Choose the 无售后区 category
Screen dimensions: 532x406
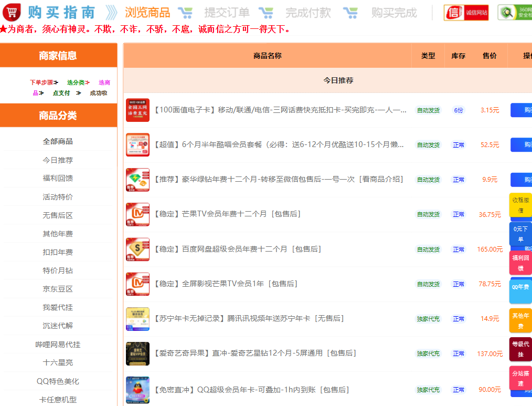[58, 215]
